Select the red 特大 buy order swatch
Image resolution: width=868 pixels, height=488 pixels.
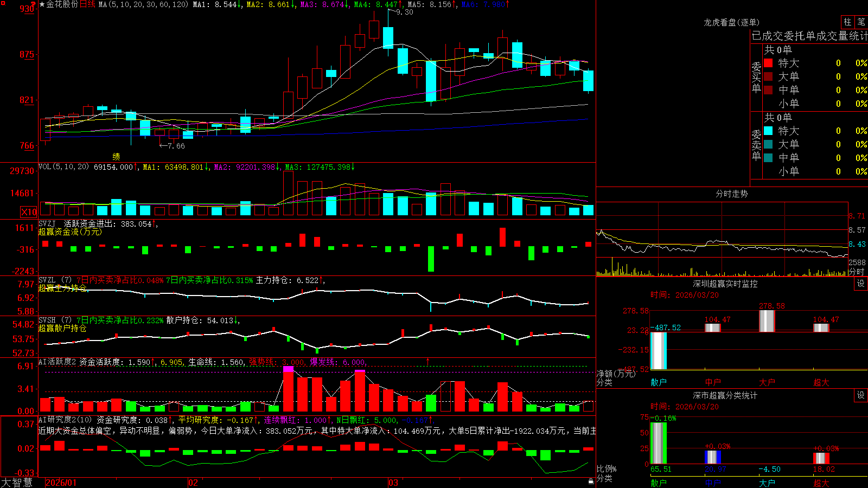pos(768,63)
